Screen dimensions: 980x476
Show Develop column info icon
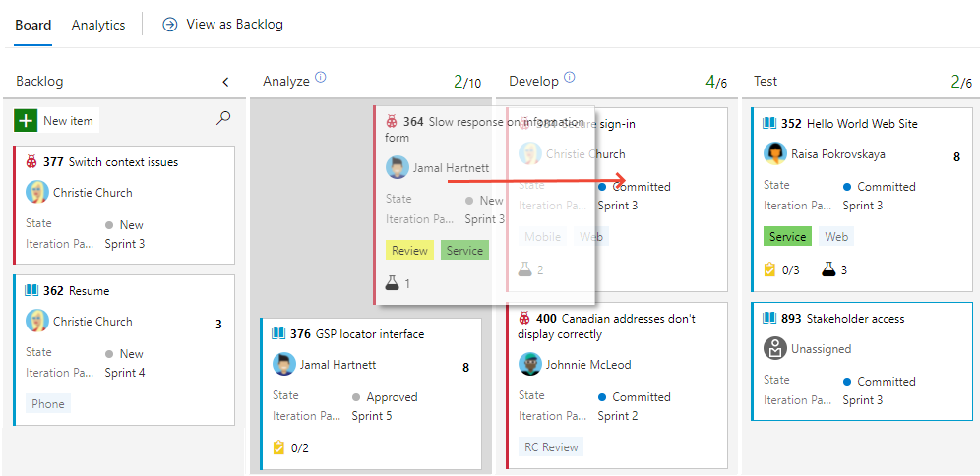click(569, 78)
